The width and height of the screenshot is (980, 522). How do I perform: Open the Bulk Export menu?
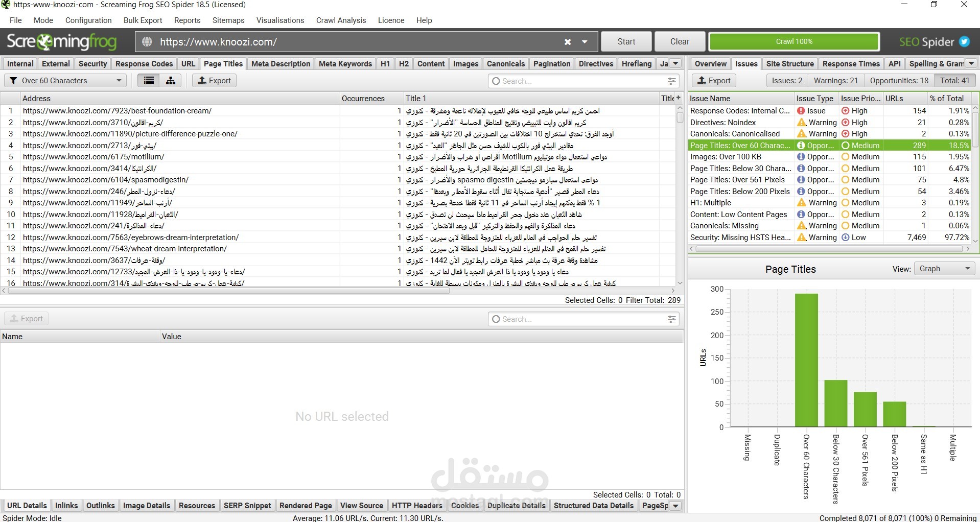[143, 20]
